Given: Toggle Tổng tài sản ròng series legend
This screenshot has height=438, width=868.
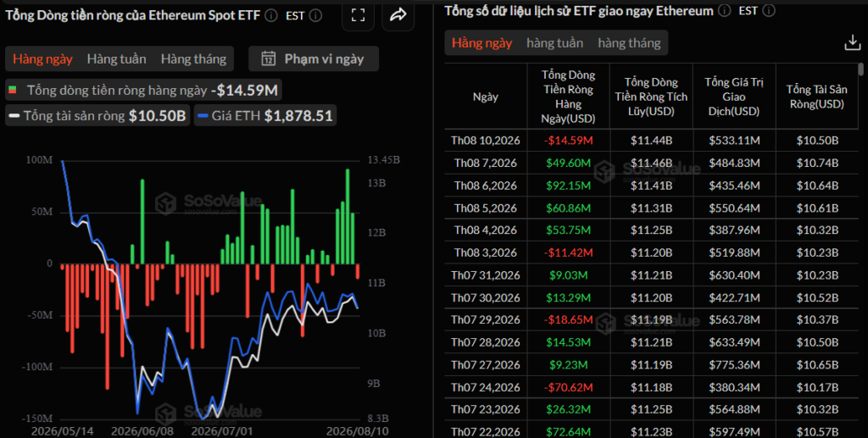Looking at the screenshot, I should tap(97, 115).
